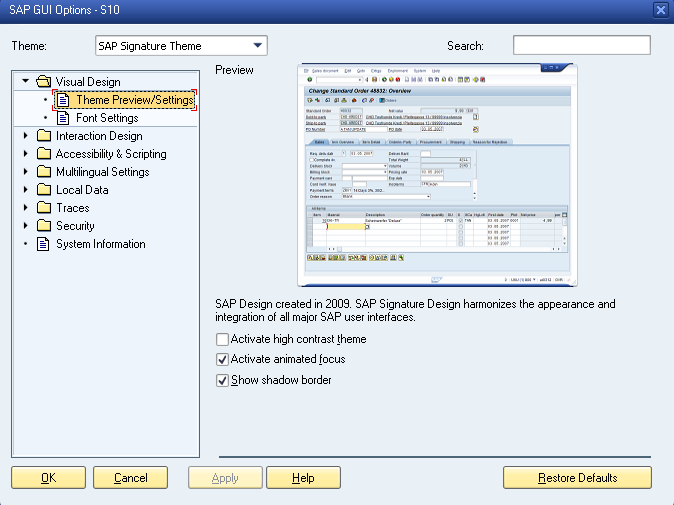The width and height of the screenshot is (674, 505).
Task: Enable Activate high contrast theme checkbox
Action: click(222, 340)
